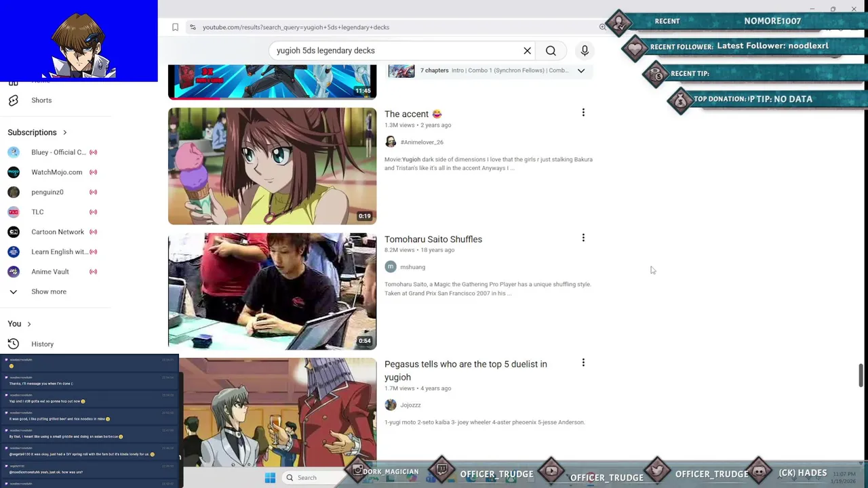This screenshot has width=868, height=488.
Task: Open the Bluey - Official channel avatar
Action: pos(14,152)
